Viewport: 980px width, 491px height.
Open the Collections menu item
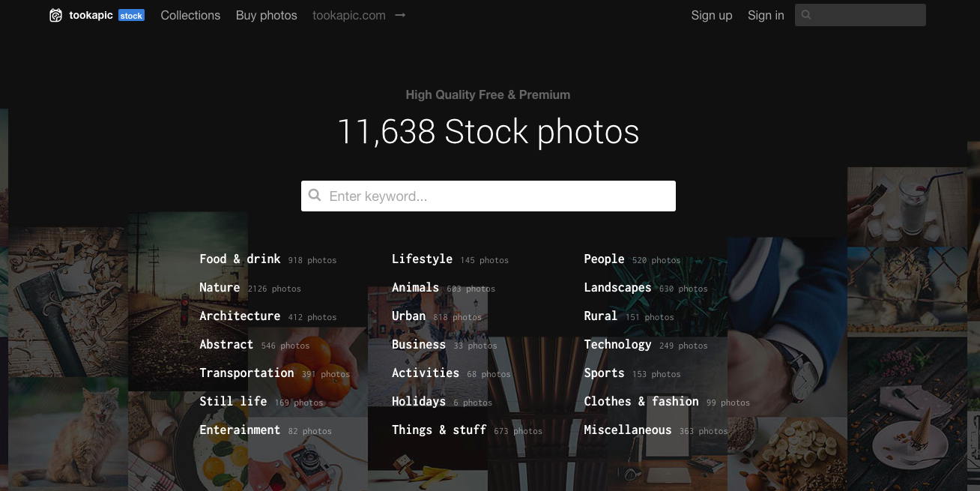click(190, 15)
